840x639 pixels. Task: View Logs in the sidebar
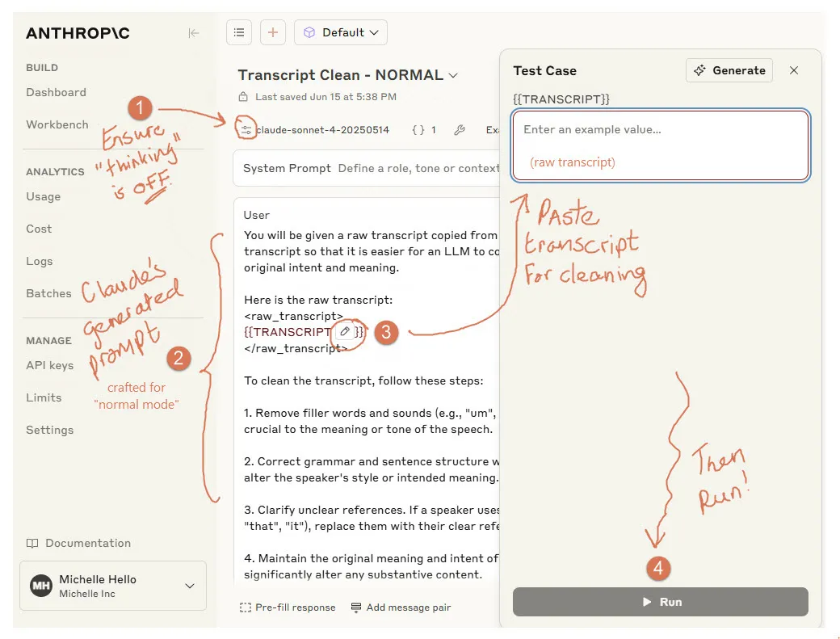40,261
